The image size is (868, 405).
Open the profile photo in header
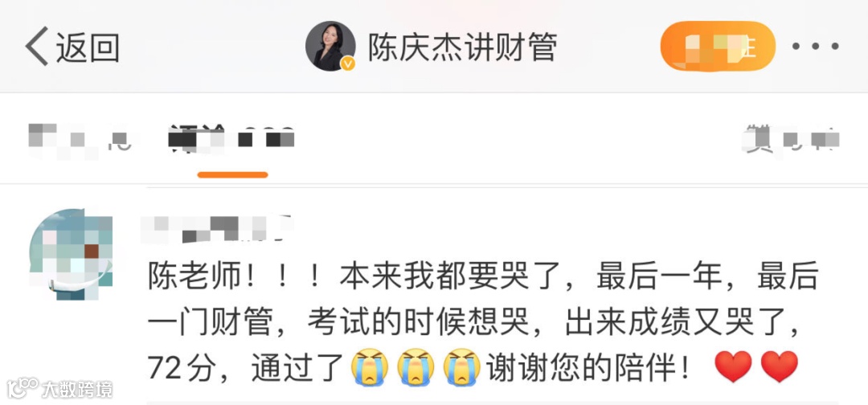[330, 47]
